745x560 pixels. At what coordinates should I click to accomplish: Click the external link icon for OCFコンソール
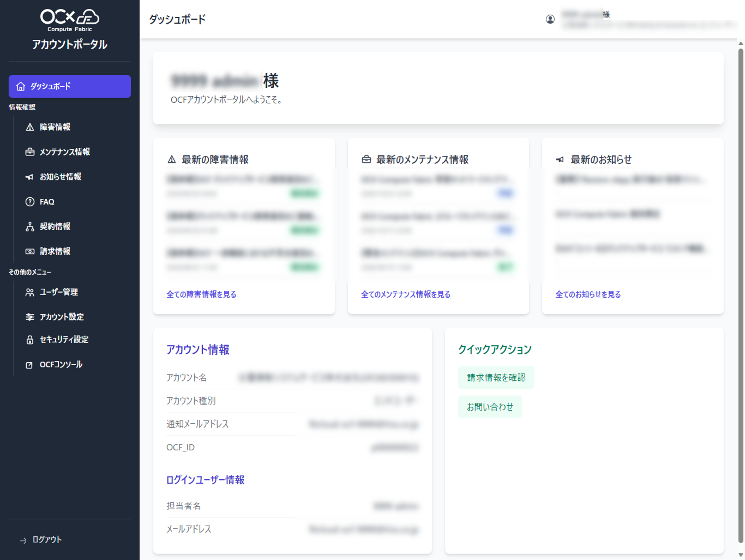click(x=29, y=365)
